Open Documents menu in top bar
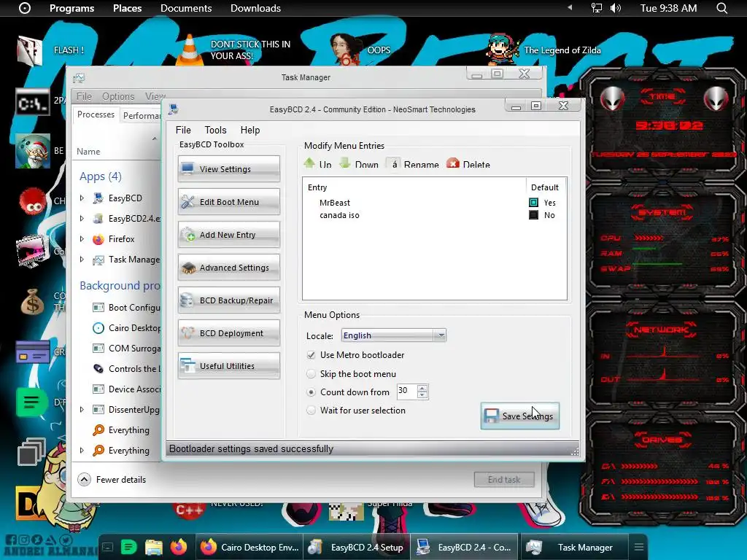 [186, 8]
